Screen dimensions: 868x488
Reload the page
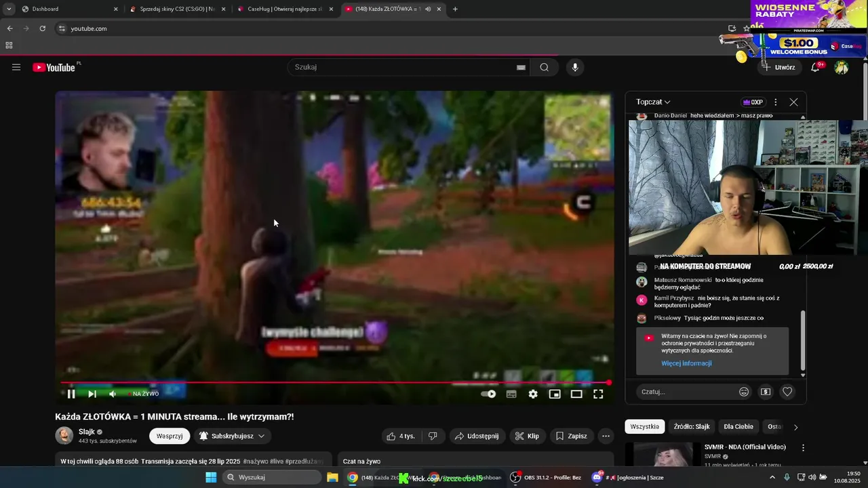42,28
